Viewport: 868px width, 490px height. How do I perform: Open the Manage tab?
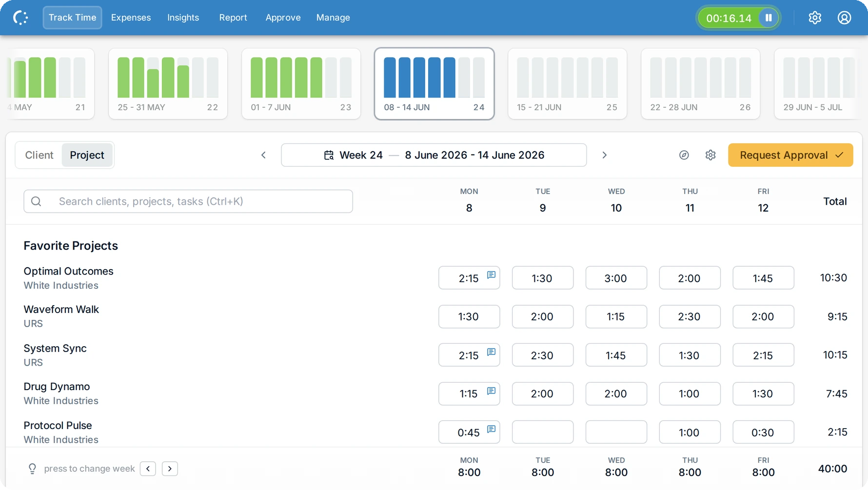point(333,18)
